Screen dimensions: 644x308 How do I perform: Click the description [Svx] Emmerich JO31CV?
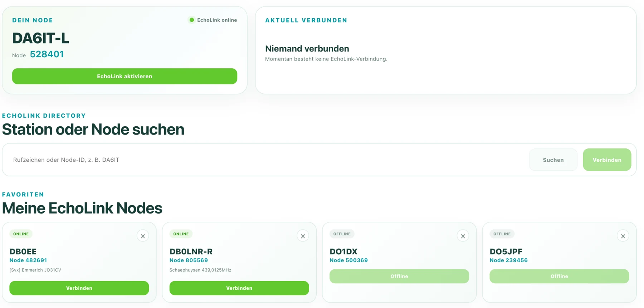click(x=35, y=270)
